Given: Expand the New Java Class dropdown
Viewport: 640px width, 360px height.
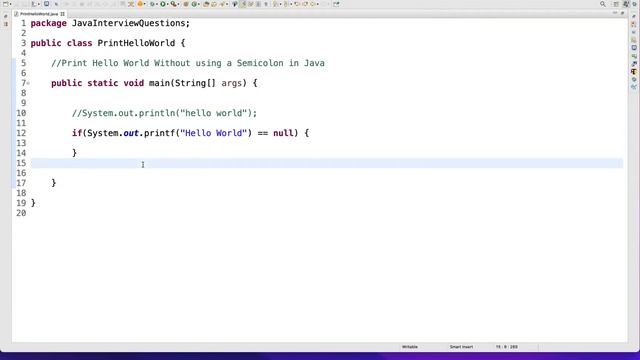Looking at the screenshot, I should [x=199, y=4].
